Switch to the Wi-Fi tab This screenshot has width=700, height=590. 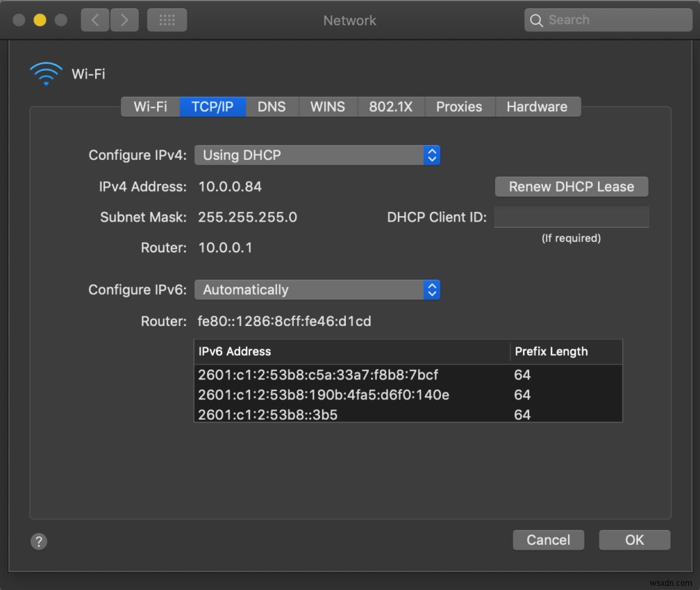click(150, 107)
